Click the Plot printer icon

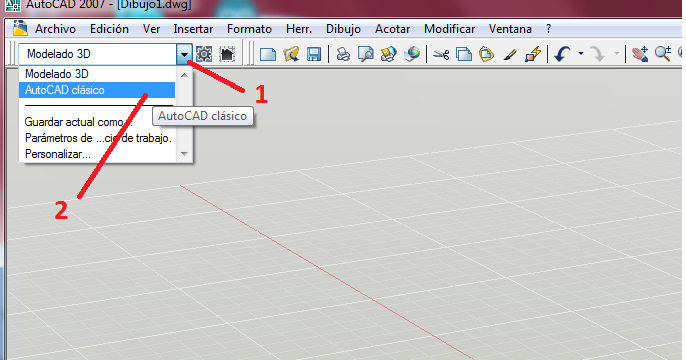click(x=343, y=54)
